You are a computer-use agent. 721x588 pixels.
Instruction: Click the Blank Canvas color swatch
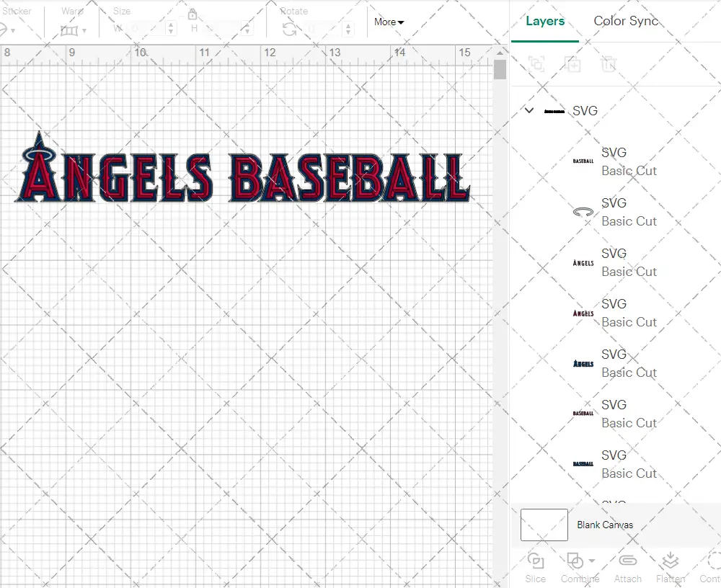[x=544, y=525]
